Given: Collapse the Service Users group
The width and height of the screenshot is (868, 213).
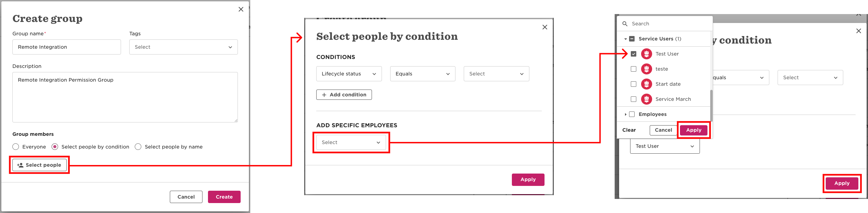Looking at the screenshot, I should coord(626,39).
